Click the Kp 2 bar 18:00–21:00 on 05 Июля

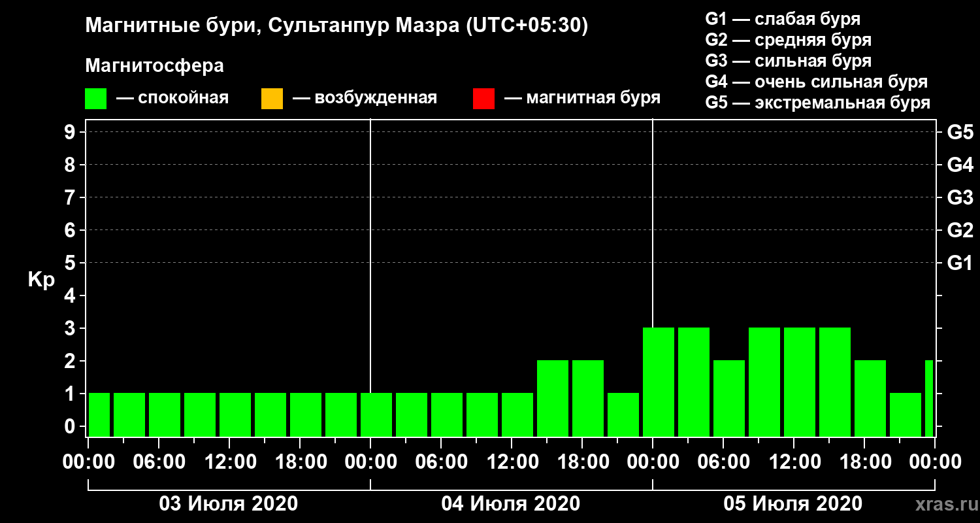pos(870,398)
